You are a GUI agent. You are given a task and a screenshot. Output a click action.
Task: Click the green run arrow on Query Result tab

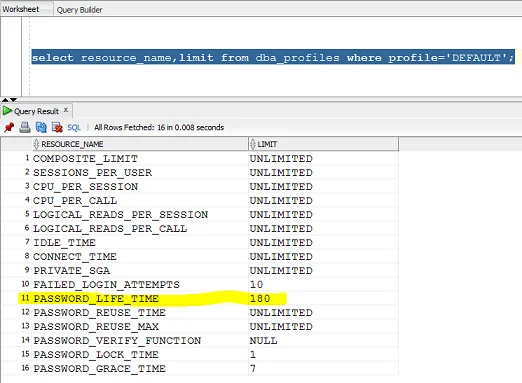coord(7,111)
